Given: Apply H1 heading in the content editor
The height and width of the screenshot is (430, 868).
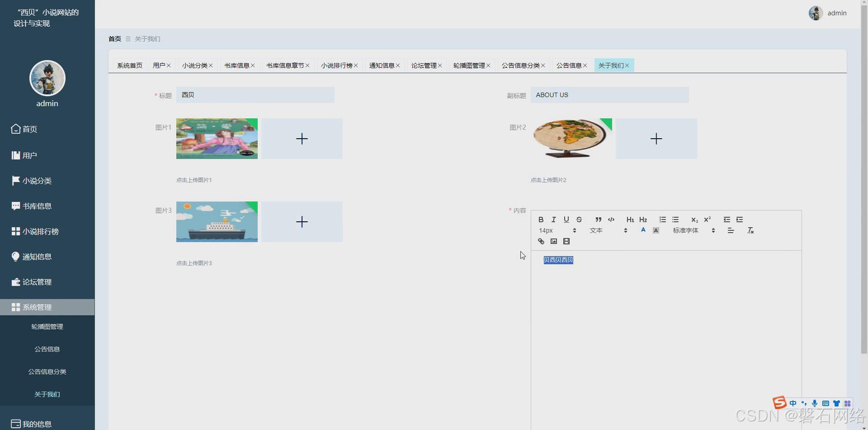Looking at the screenshot, I should (630, 220).
